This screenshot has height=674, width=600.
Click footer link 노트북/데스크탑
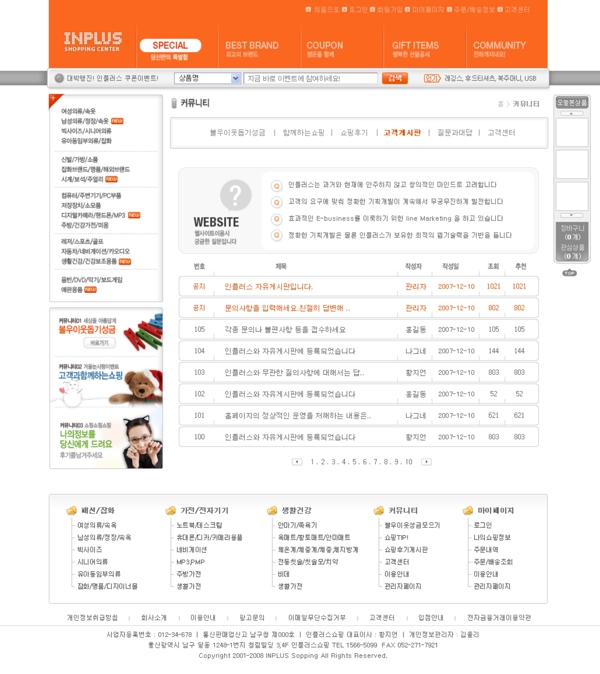tap(199, 525)
